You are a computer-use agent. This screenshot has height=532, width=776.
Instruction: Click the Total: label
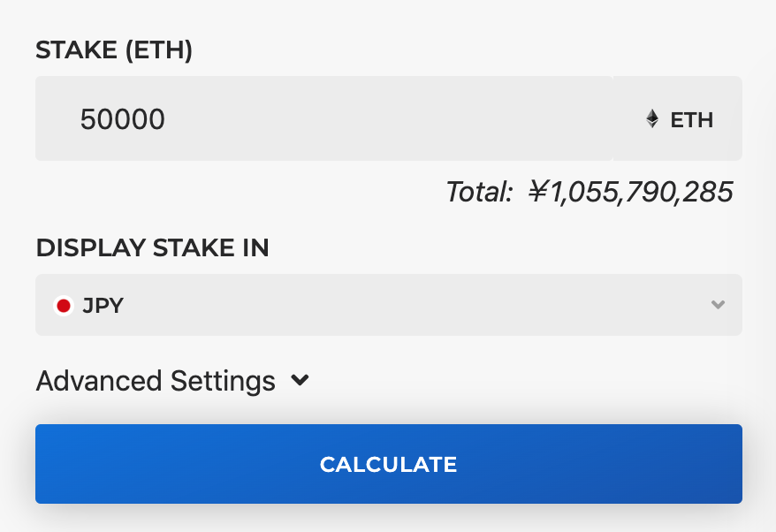tap(478, 192)
